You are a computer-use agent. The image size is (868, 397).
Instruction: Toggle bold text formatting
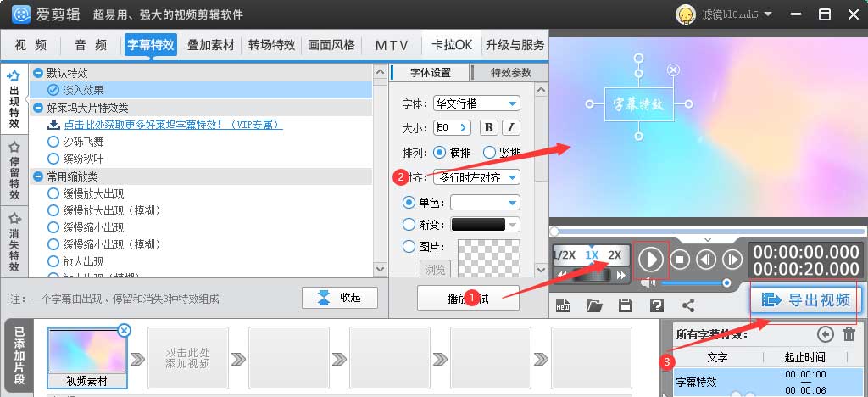pyautogui.click(x=488, y=128)
